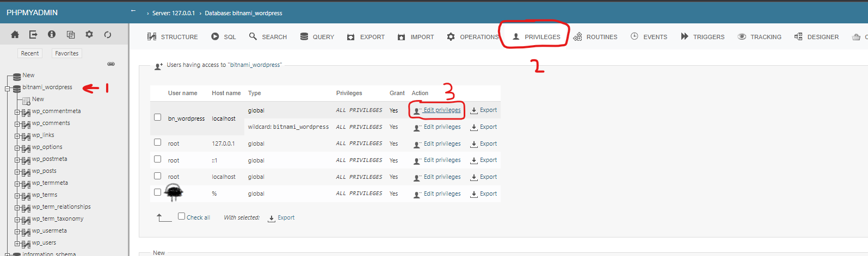
Task: Open wp_users table in tree
Action: click(x=44, y=243)
